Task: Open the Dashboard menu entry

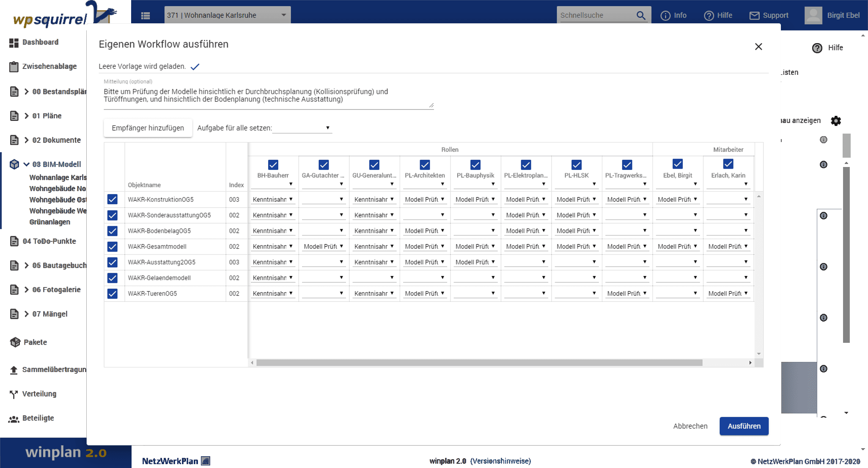Action: coord(41,42)
